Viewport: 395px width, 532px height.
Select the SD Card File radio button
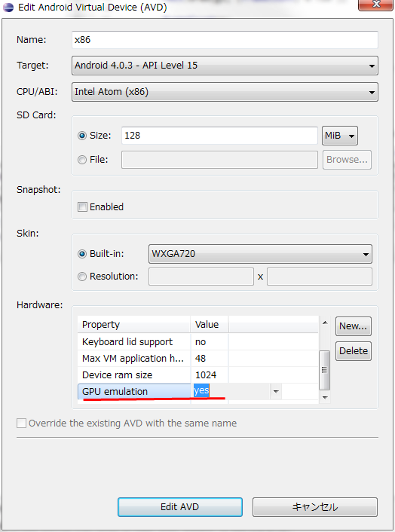[x=82, y=160]
